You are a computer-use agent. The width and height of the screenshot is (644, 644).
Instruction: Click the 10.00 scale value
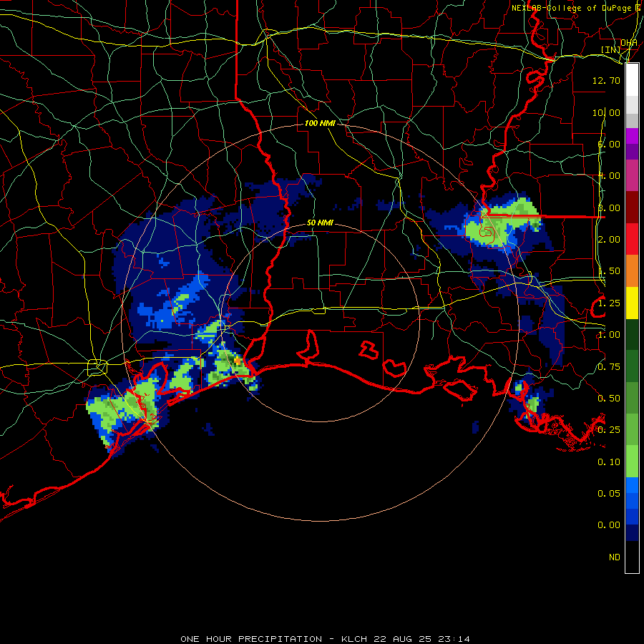606,112
